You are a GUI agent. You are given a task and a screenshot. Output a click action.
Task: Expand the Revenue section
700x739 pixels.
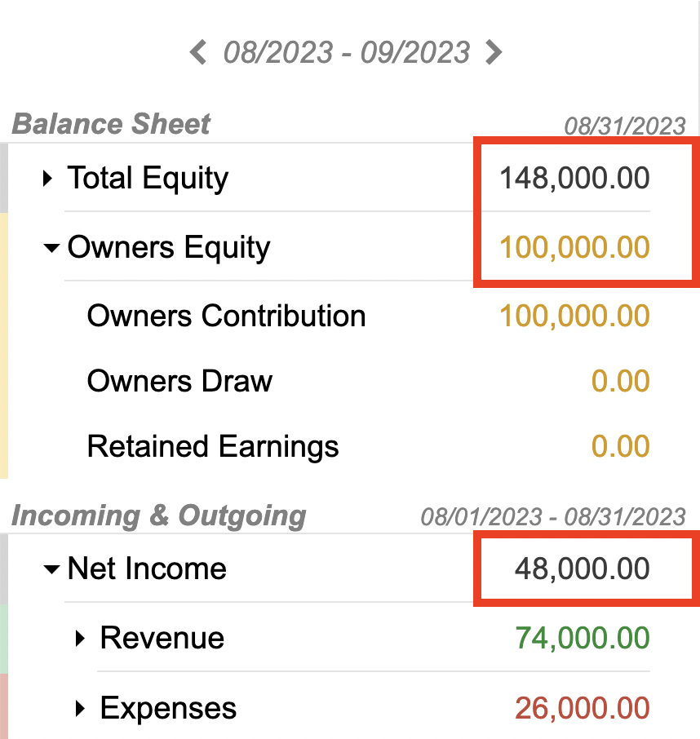pyautogui.click(x=79, y=638)
